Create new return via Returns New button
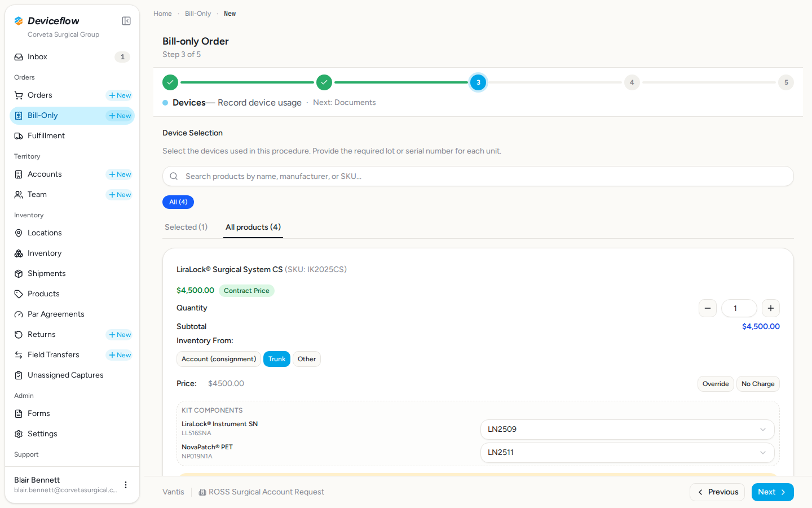The width and height of the screenshot is (812, 508). [120, 335]
